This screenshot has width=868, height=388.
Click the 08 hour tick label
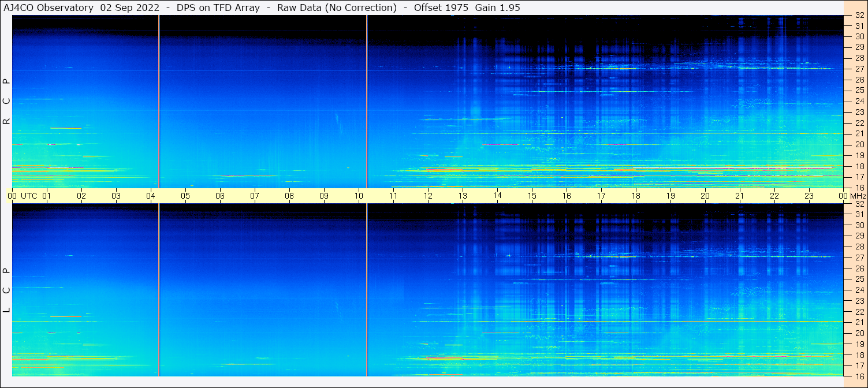click(289, 196)
